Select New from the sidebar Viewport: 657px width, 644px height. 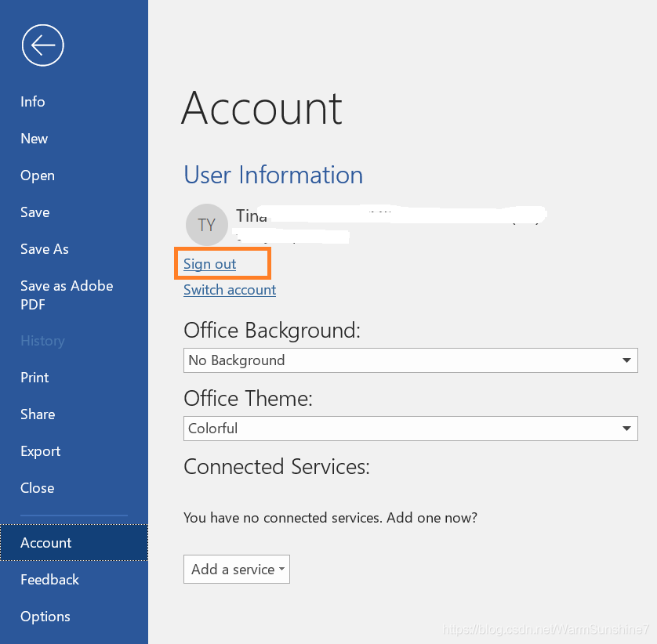point(34,139)
